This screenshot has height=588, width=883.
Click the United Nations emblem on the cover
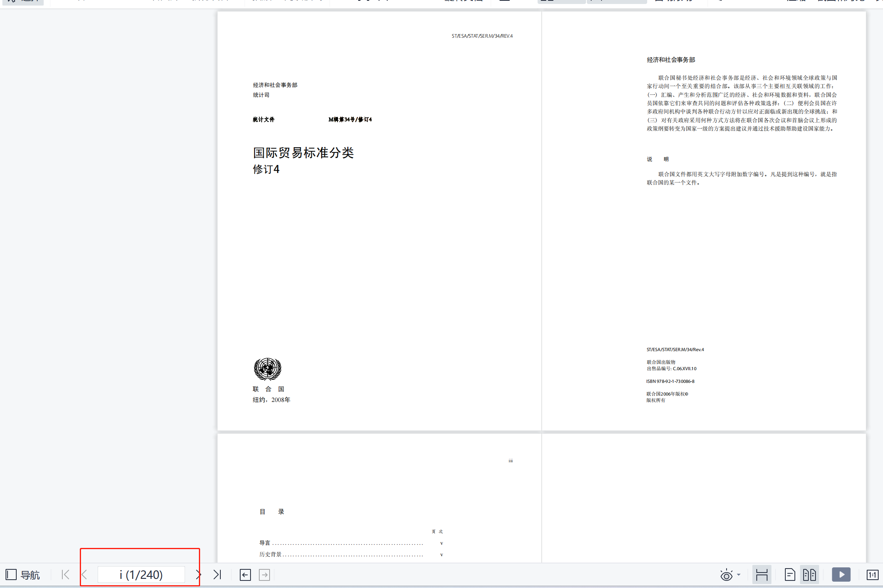268,369
